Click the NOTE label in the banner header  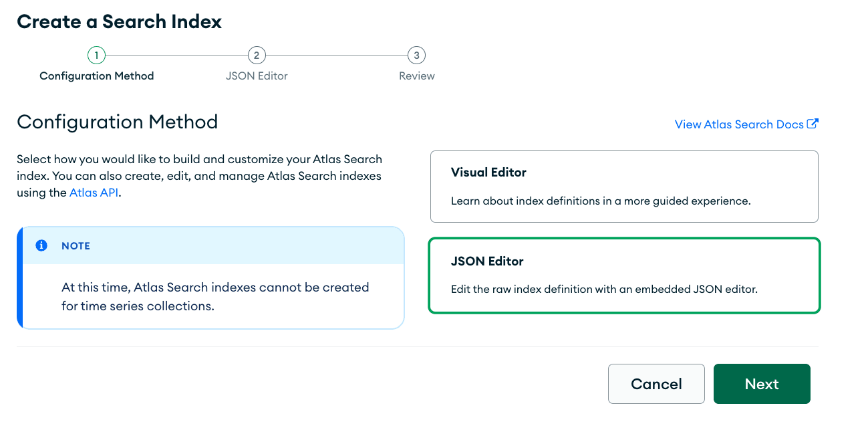point(76,246)
